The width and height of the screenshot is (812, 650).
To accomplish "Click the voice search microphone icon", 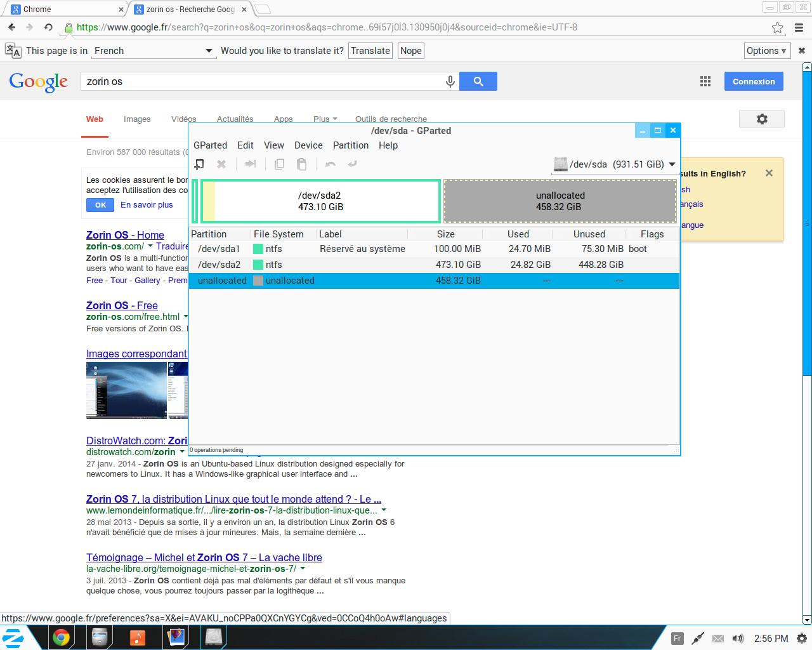I will pos(450,81).
